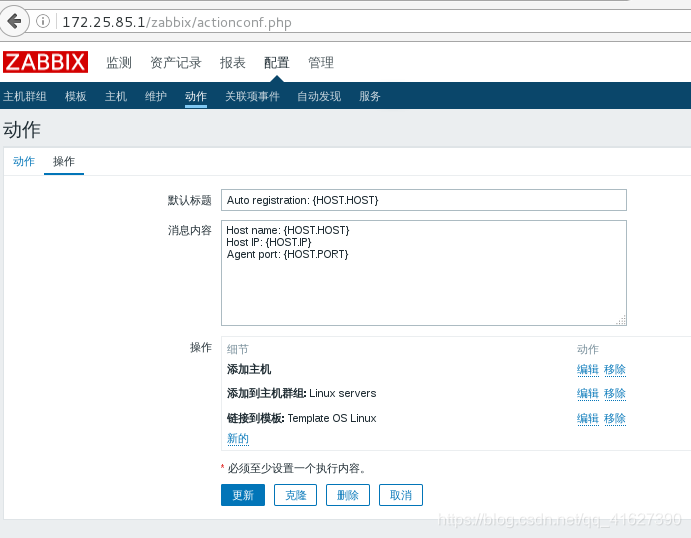Screen dimensions: 691x538
Task: Click the 更新 button
Action: [243, 495]
